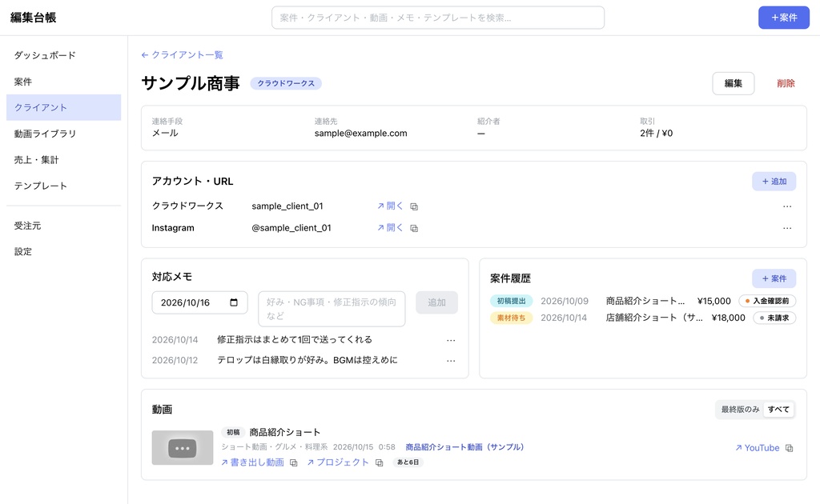Open the Instagram account 開く link
Screen dimensions: 820x504
390,228
